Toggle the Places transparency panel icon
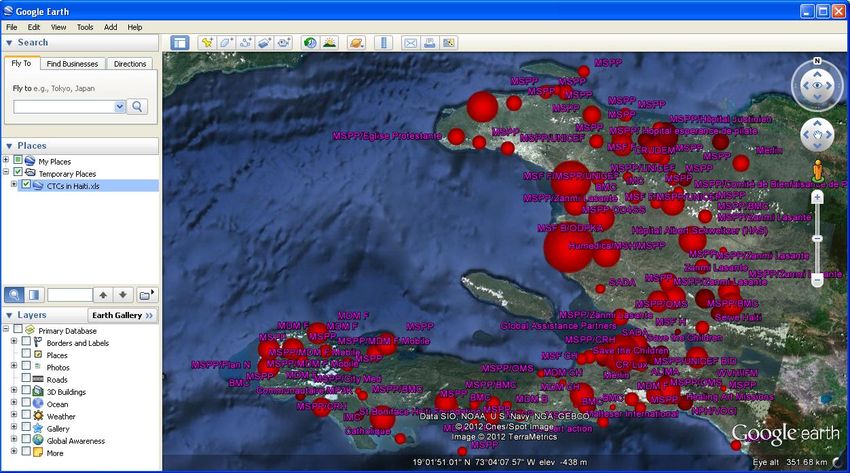Image resolution: width=850 pixels, height=473 pixels. 34,295
